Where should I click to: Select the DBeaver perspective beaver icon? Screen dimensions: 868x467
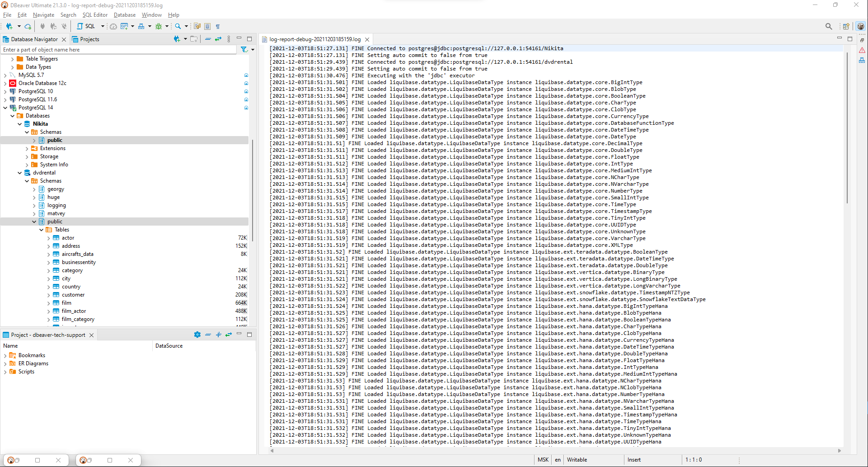861,26
